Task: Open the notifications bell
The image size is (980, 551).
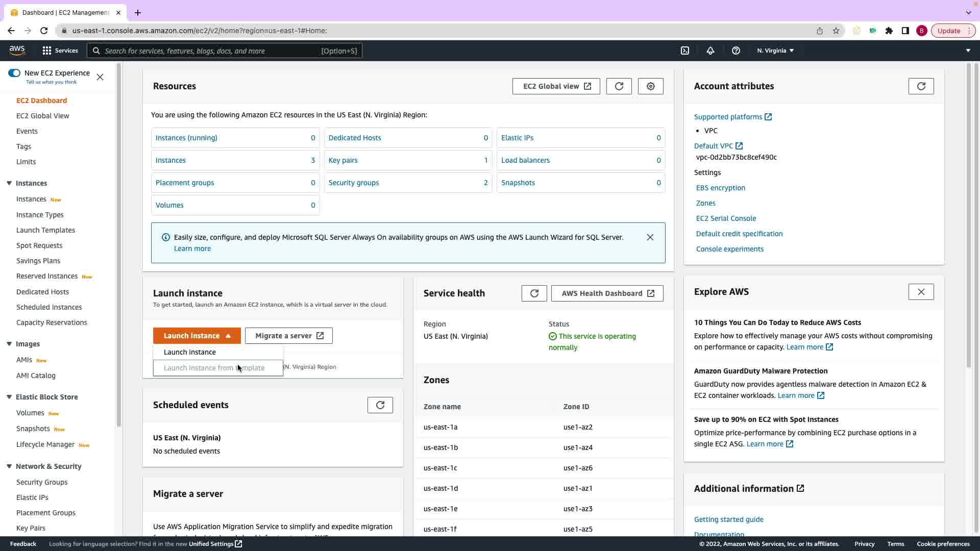Action: (x=710, y=51)
